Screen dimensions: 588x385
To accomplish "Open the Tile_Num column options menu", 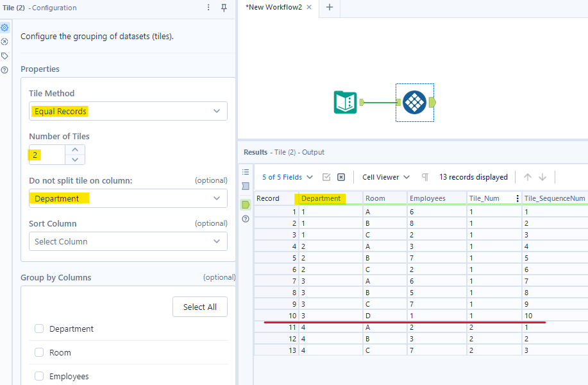I will [x=517, y=198].
